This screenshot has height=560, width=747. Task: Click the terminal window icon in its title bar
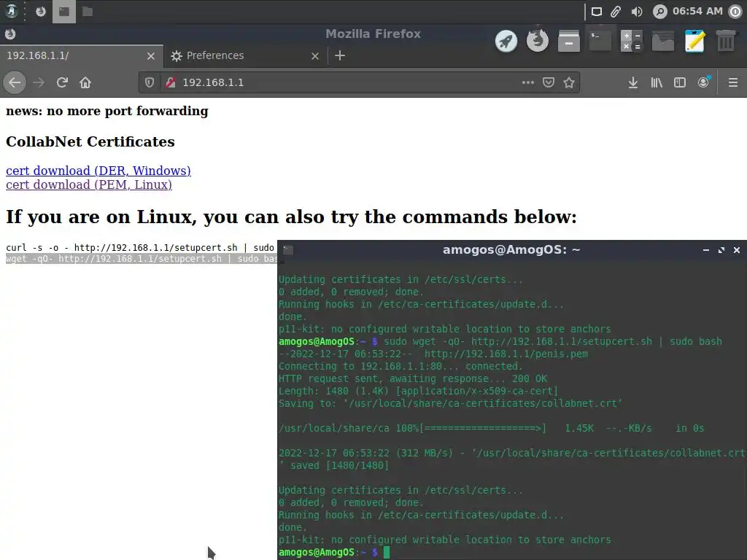288,250
